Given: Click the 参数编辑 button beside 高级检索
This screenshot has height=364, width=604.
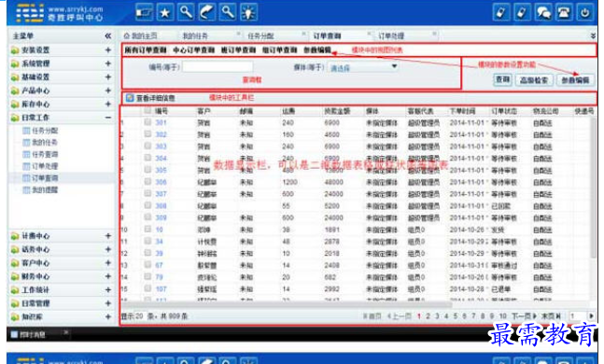Looking at the screenshot, I should click(575, 79).
